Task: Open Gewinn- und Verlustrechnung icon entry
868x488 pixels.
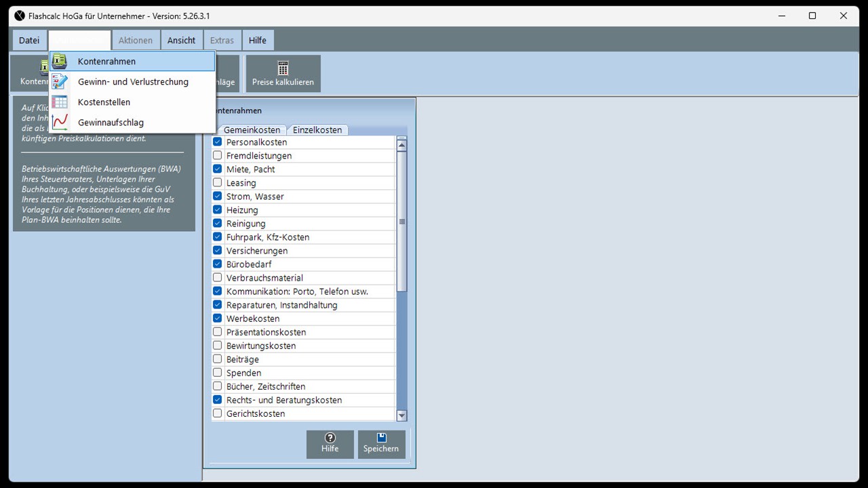Action: [60, 81]
